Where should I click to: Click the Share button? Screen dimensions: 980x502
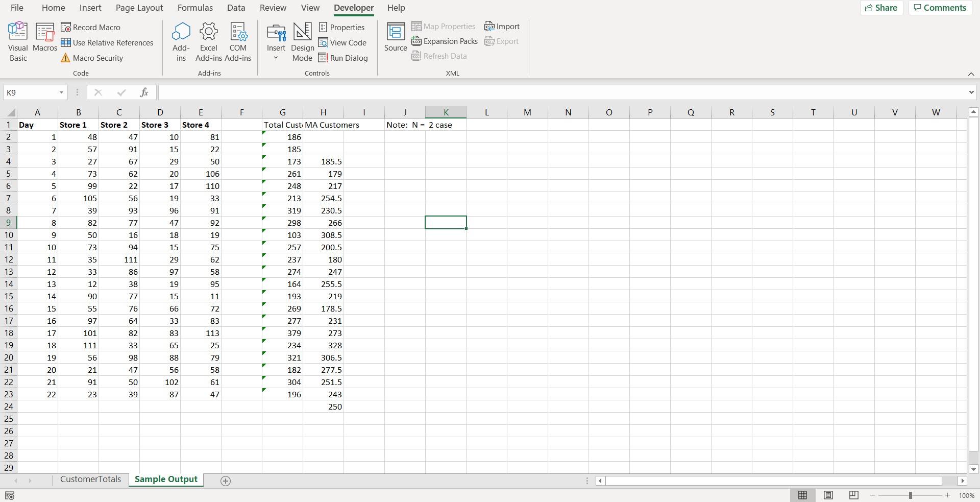(x=881, y=8)
